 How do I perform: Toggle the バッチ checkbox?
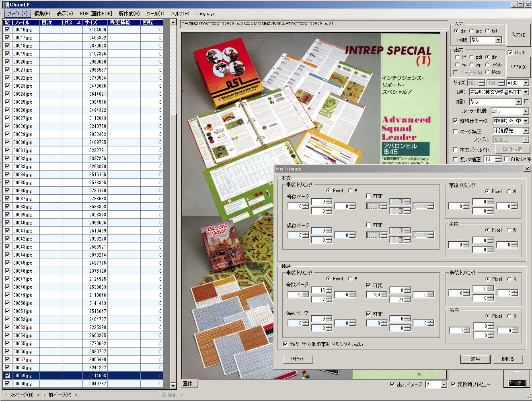tap(510, 53)
